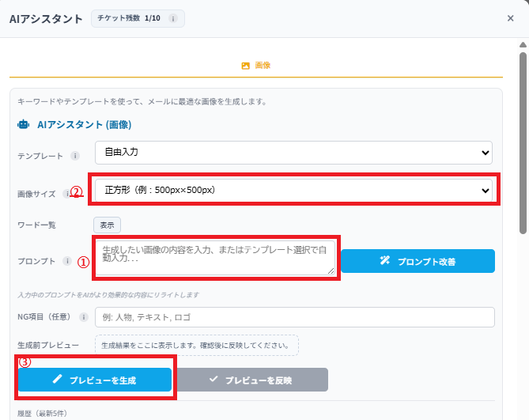
Task: Focus the プロンプト text area
Action: pyautogui.click(x=215, y=258)
